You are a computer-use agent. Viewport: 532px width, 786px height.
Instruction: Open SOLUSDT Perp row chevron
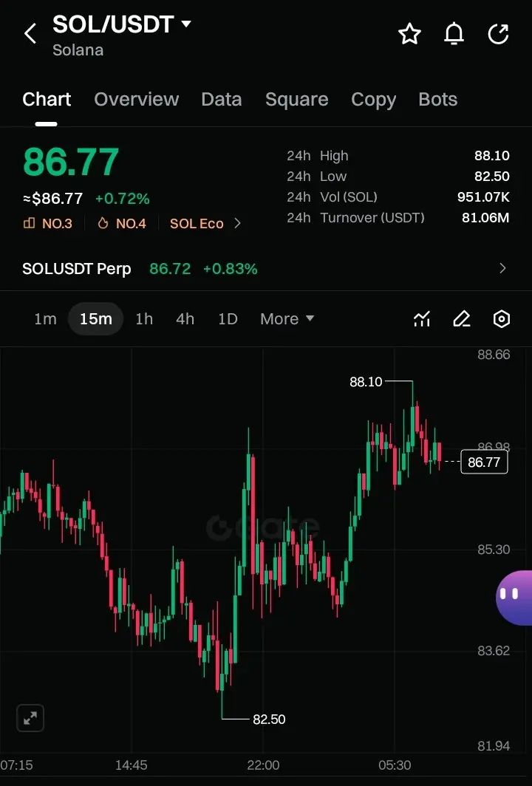click(502, 268)
